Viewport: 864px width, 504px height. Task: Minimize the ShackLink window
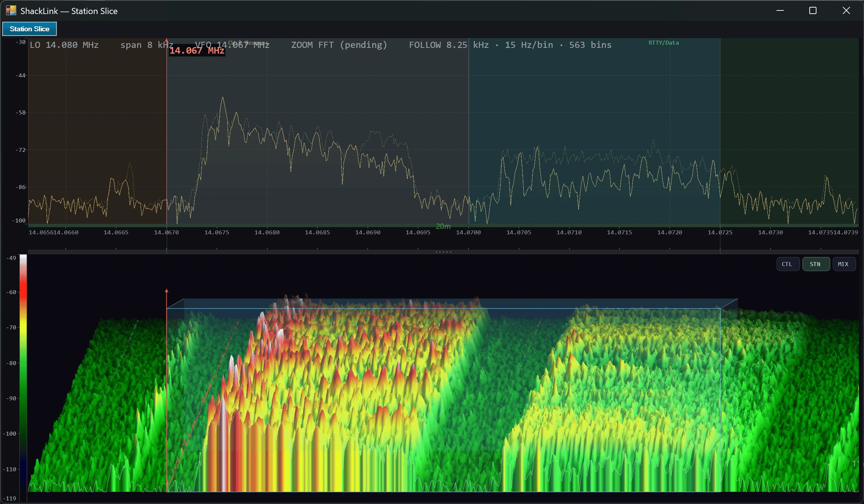[x=780, y=11]
